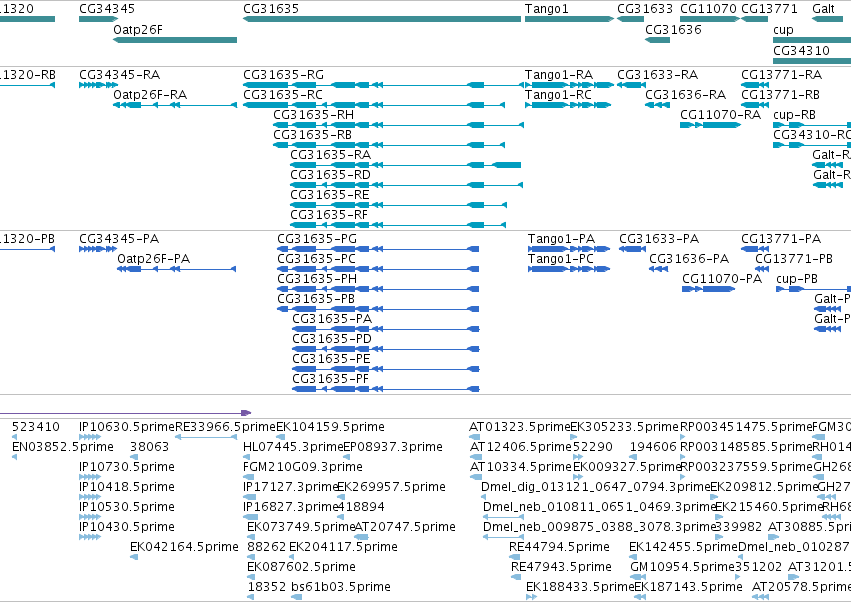Click protein CG13771-PB
This screenshot has height=602, width=851.
click(762, 269)
